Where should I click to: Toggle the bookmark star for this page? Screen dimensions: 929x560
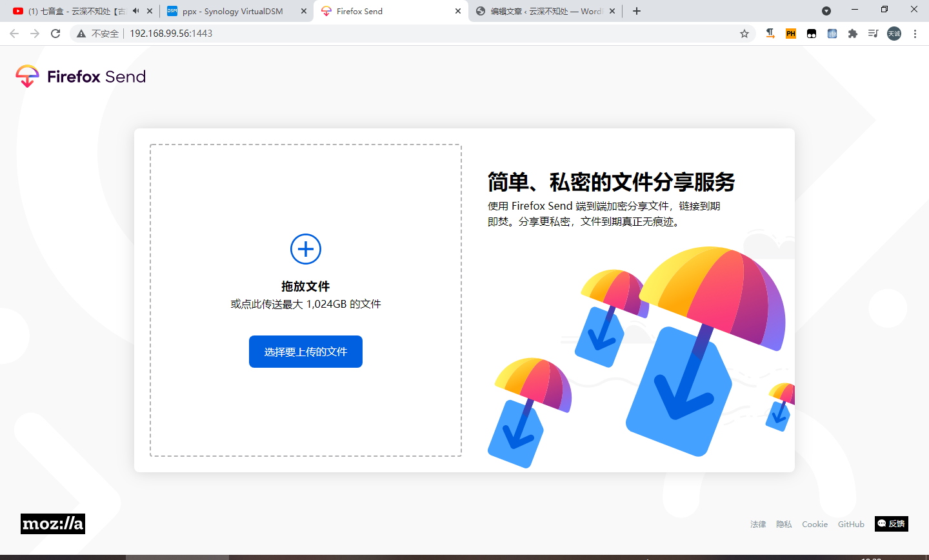[745, 34]
